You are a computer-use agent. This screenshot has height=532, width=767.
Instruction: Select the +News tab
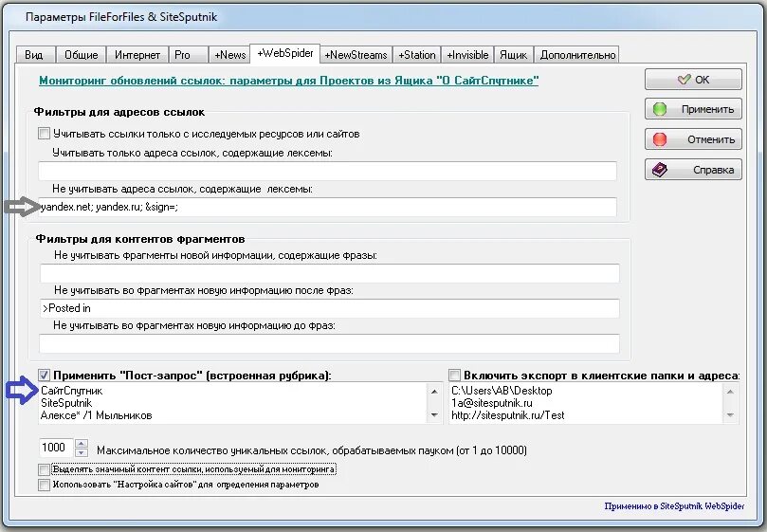pos(229,55)
